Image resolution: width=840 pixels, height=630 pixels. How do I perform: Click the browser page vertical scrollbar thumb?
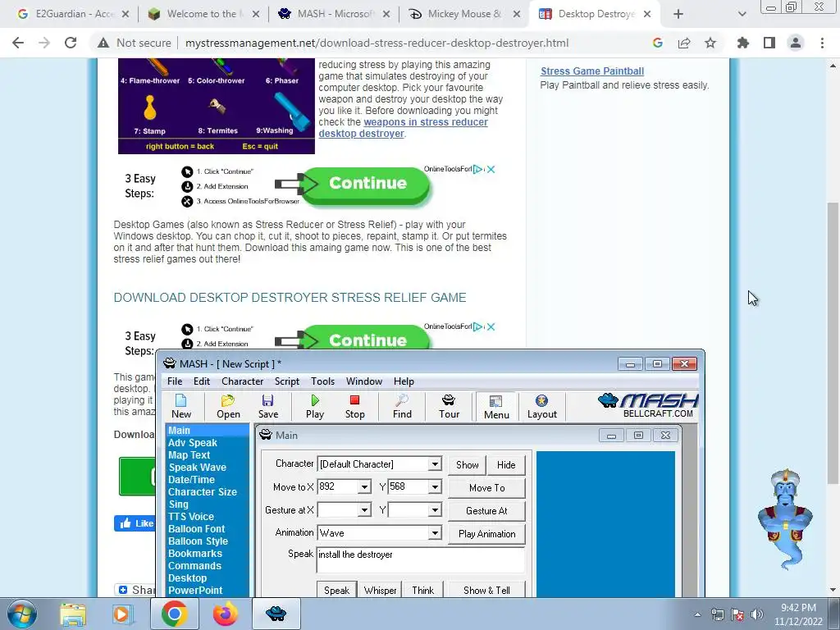[833, 343]
